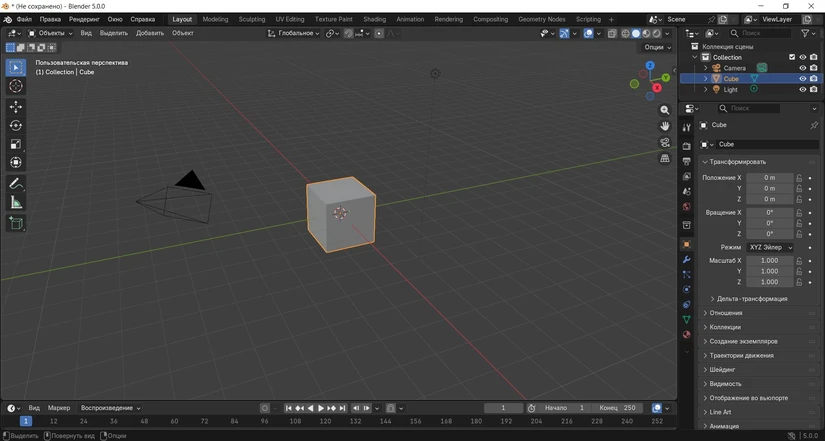The height and width of the screenshot is (441, 825).
Task: Expand the Видимость panel
Action: pos(725,384)
